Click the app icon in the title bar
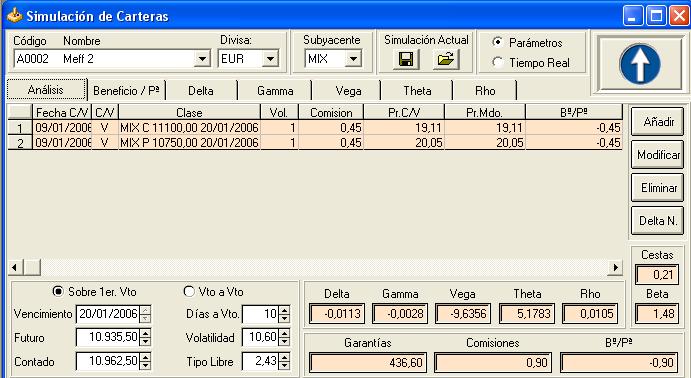The width and height of the screenshot is (691, 378). click(x=15, y=16)
